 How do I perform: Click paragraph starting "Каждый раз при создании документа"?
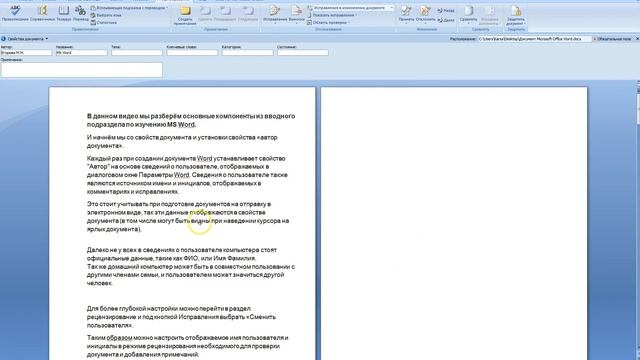coord(187,175)
